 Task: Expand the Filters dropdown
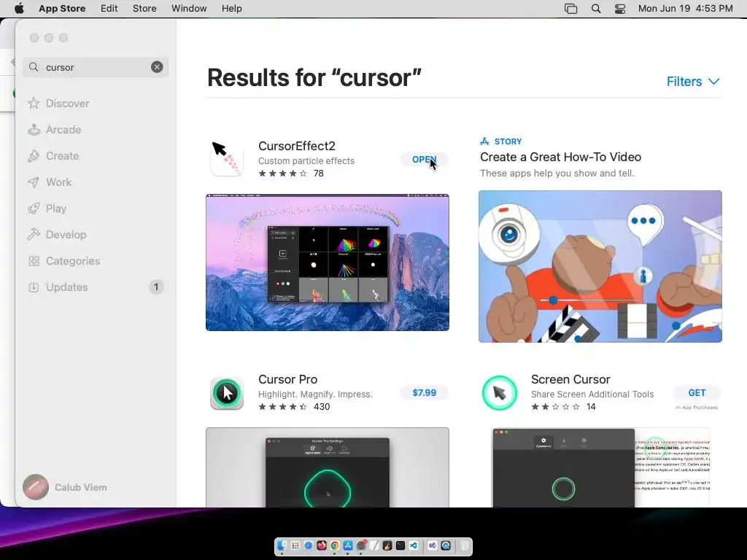[x=693, y=82]
